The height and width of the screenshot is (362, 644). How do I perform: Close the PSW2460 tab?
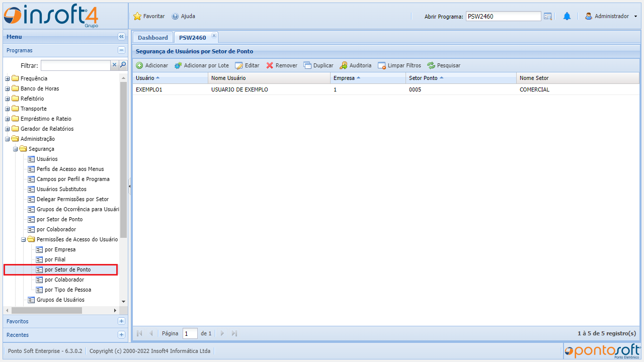point(214,35)
